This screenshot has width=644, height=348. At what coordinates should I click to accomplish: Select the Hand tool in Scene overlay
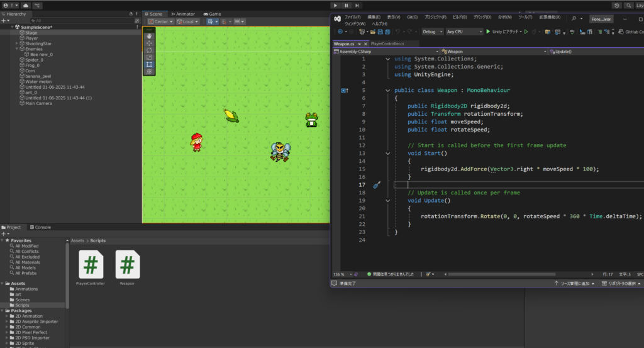[x=149, y=36]
